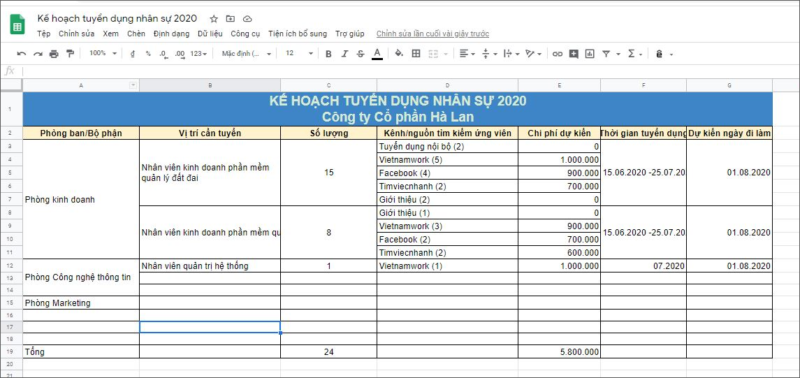Select the Tổng cell
Viewport: 800px width, 378px height.
(81, 351)
